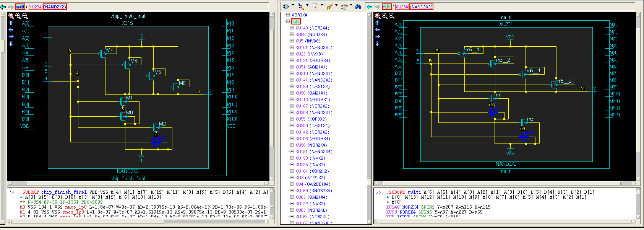Pan down in the right schematic view
The width and height of the screenshot is (644, 230).
pyautogui.click(x=378, y=44)
